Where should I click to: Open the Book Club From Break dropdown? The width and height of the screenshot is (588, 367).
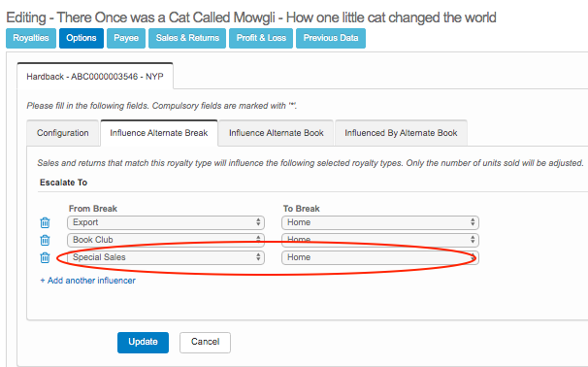tap(166, 240)
